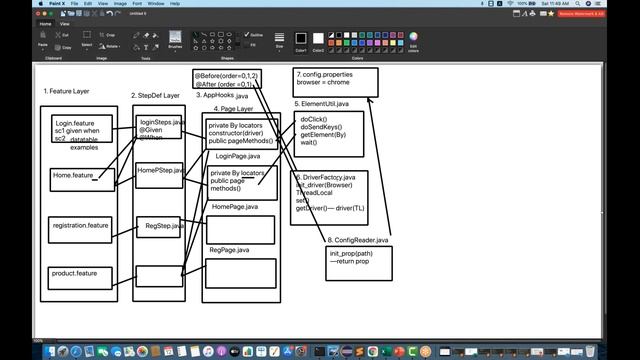This screenshot has height=360, width=640.
Task: Toggle the Fill checkbox
Action: tap(247, 45)
